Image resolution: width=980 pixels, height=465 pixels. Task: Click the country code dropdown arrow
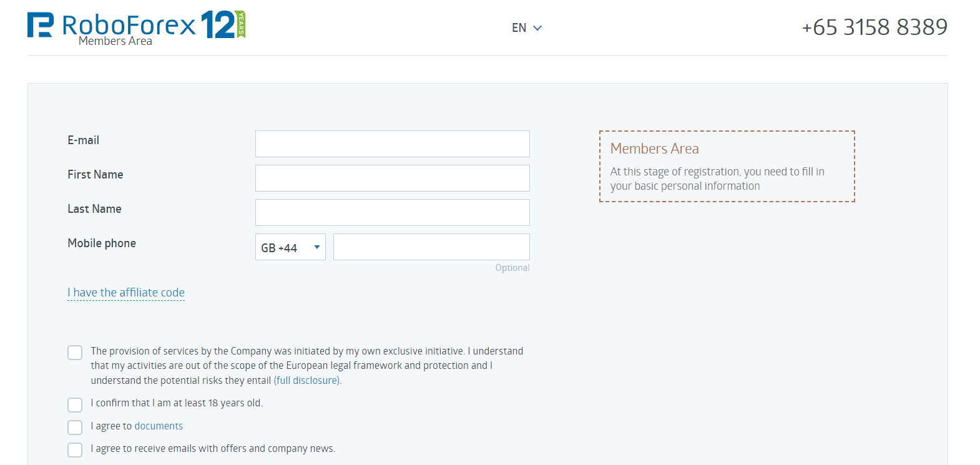[317, 247]
